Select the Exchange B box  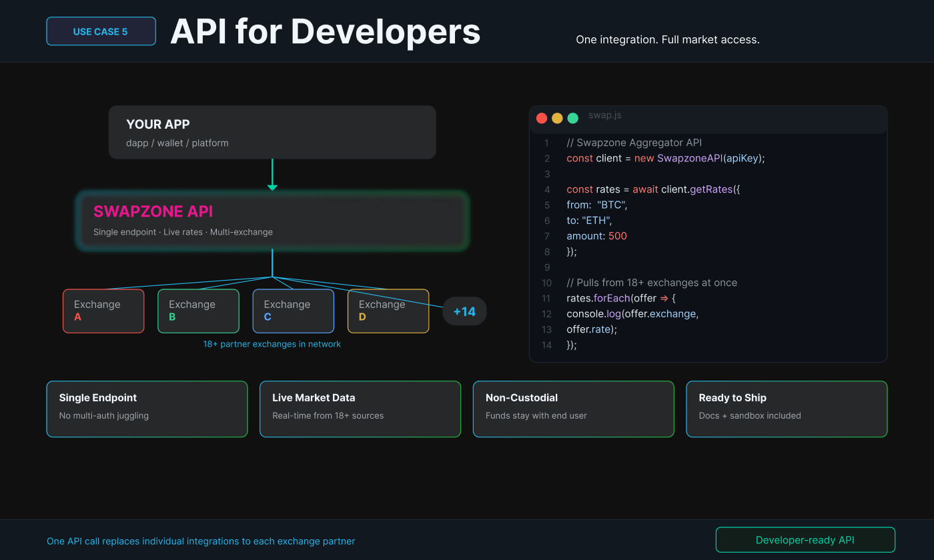(x=198, y=311)
